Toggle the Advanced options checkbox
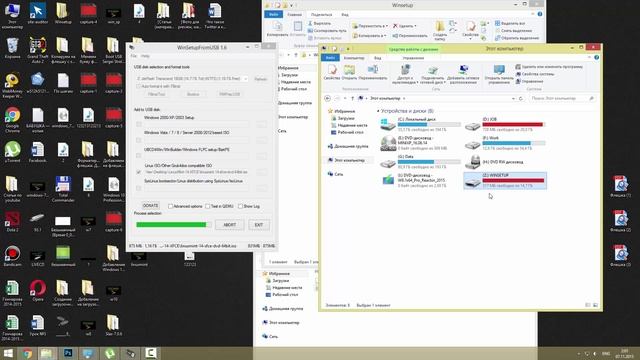Image resolution: width=640 pixels, height=360 pixels. click(x=170, y=206)
